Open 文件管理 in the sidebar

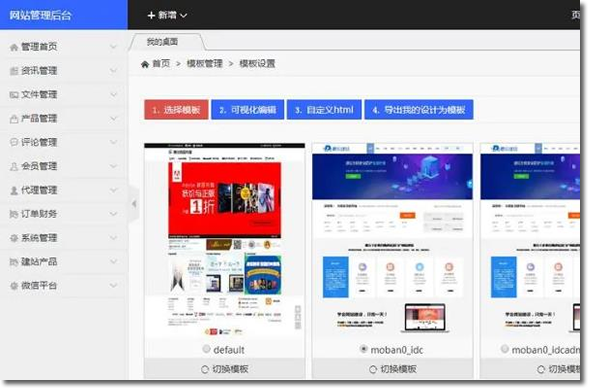(x=39, y=95)
